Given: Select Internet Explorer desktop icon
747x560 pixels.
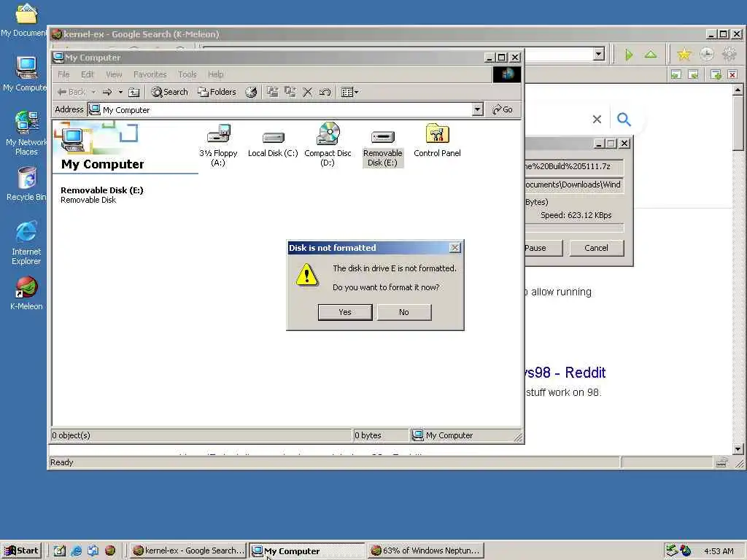Looking at the screenshot, I should pyautogui.click(x=26, y=242).
